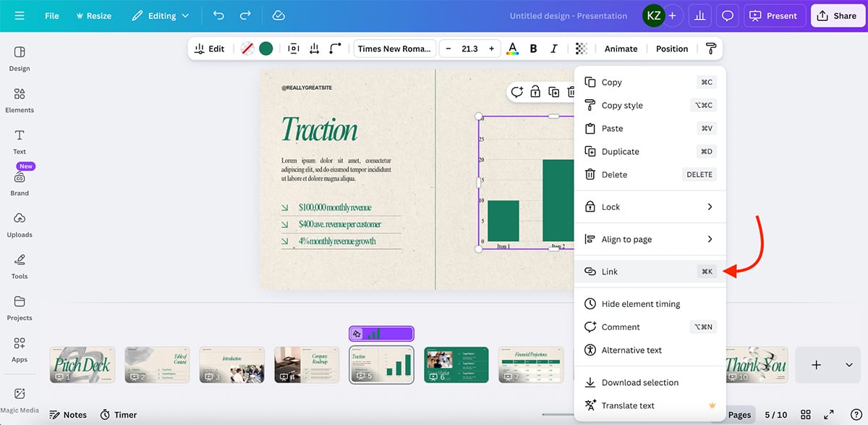This screenshot has height=425, width=868.
Task: Open text color options via the rainbow A
Action: point(512,48)
